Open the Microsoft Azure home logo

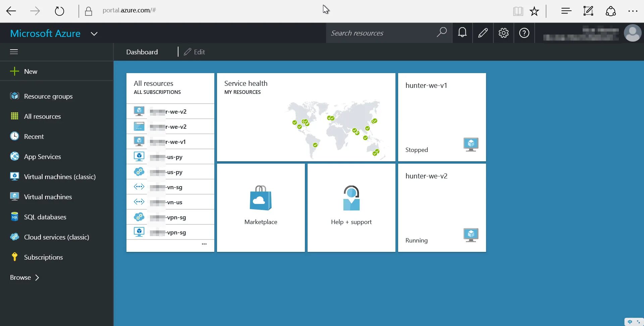(x=45, y=33)
